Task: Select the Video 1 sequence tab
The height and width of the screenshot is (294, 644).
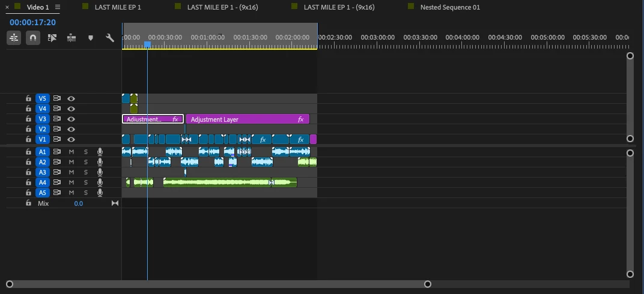Action: (x=37, y=7)
